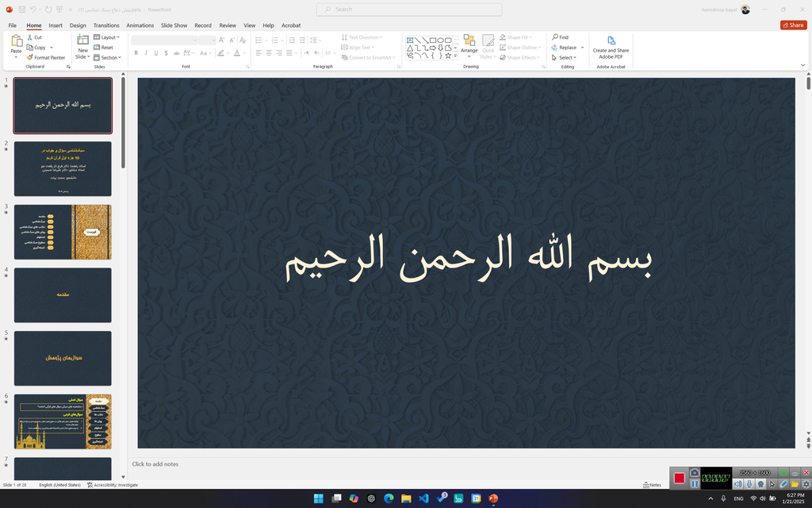Select the underline icon
The height and width of the screenshot is (508, 812).
[x=155, y=52]
